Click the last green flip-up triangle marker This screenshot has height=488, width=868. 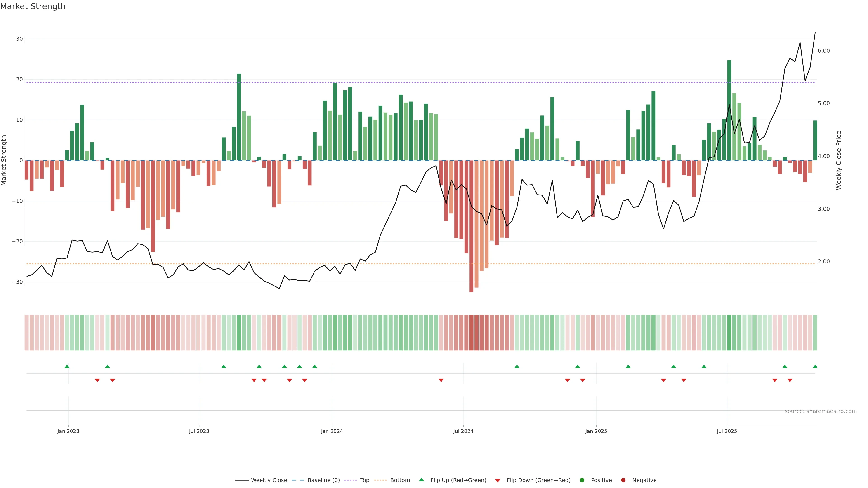click(815, 366)
